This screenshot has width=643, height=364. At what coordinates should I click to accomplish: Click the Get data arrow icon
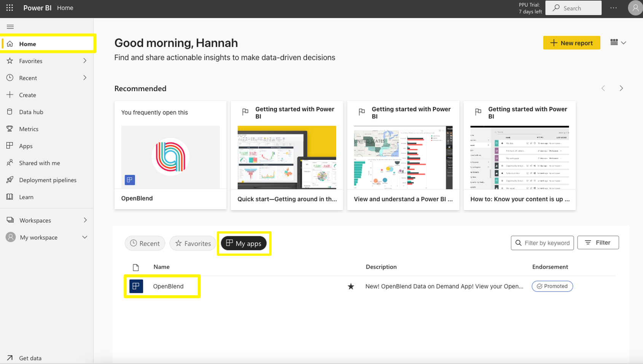pos(10,358)
